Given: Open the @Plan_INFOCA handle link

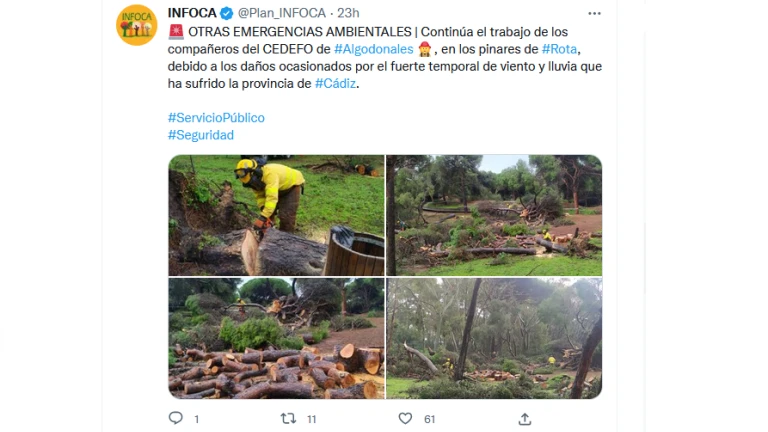Looking at the screenshot, I should point(282,13).
